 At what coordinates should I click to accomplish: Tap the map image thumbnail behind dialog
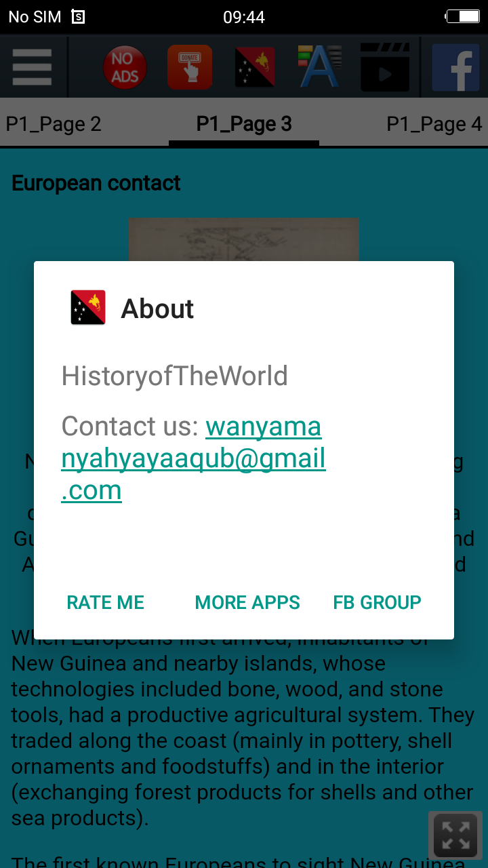point(244,240)
